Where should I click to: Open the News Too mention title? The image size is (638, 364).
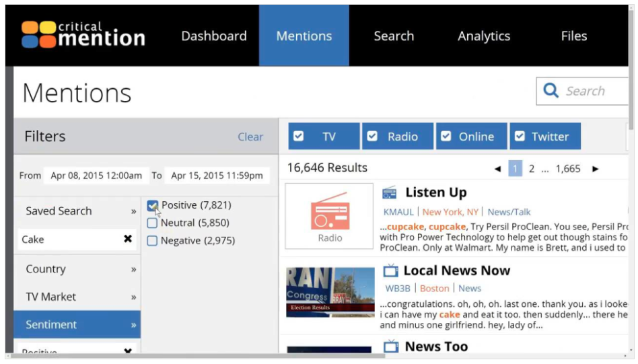[x=436, y=346]
